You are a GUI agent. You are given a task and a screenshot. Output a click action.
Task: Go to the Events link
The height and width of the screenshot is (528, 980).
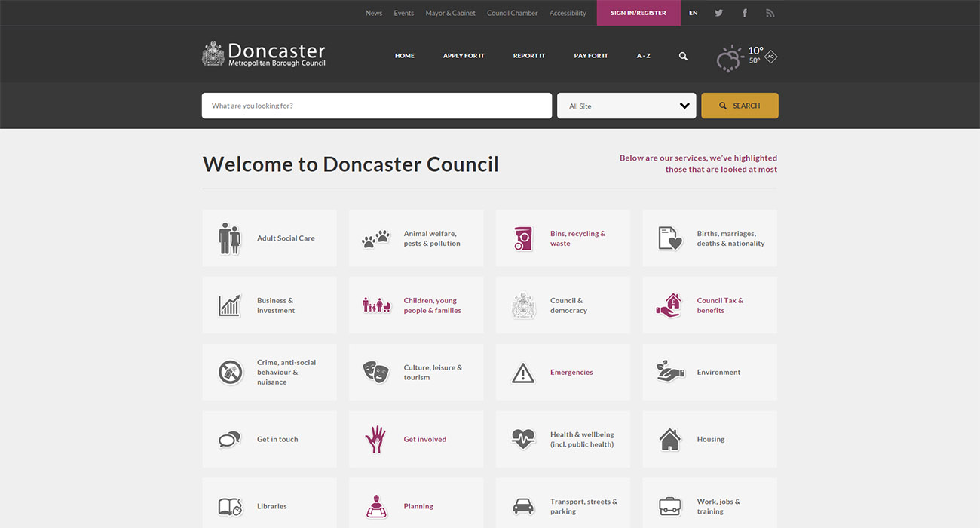pos(403,13)
